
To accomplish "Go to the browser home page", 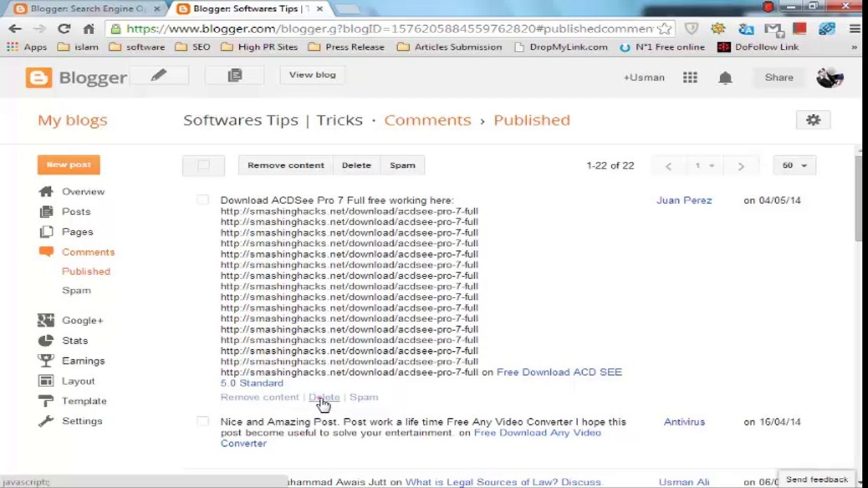I will tap(89, 28).
